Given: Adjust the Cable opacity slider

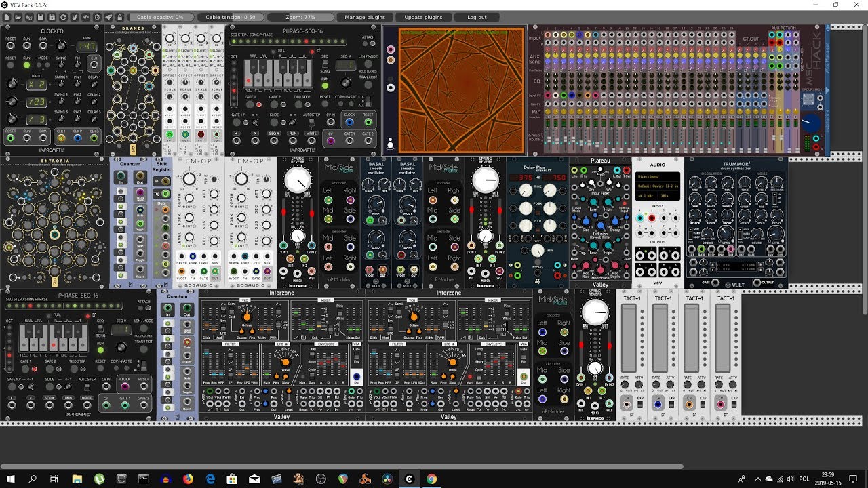Looking at the screenshot, I should [x=160, y=17].
